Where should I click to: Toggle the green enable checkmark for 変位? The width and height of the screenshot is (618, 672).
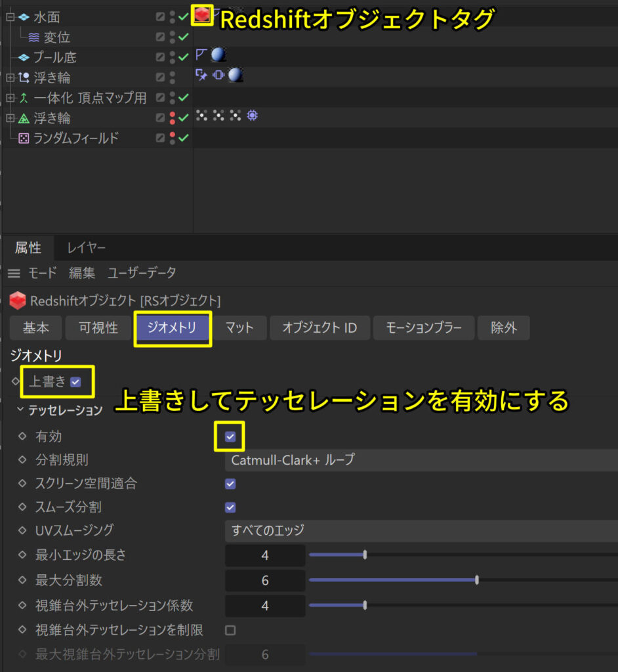click(x=184, y=37)
